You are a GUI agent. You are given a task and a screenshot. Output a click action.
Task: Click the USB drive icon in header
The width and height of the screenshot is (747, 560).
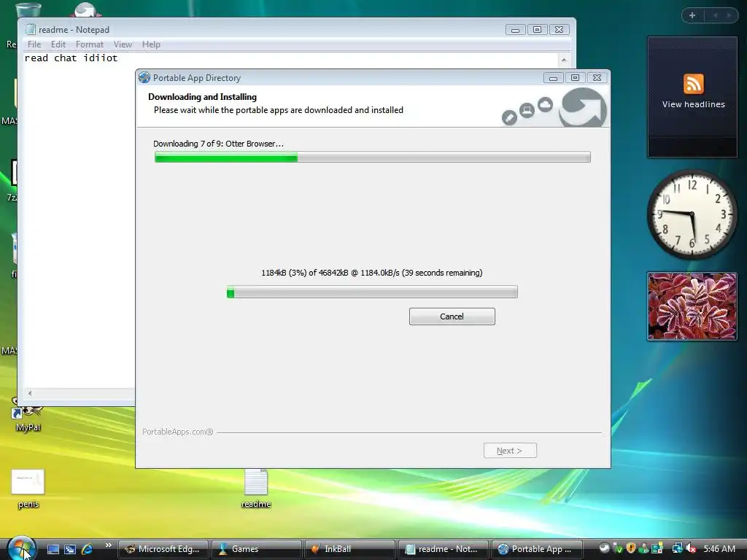coord(509,117)
